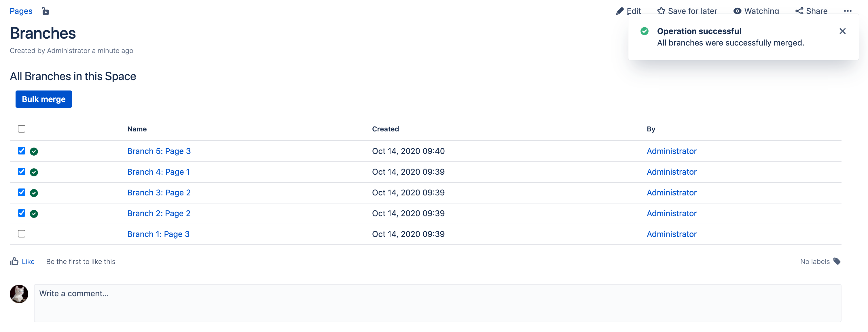Image resolution: width=868 pixels, height=332 pixels.
Task: Click the labels tag icon
Action: point(837,261)
